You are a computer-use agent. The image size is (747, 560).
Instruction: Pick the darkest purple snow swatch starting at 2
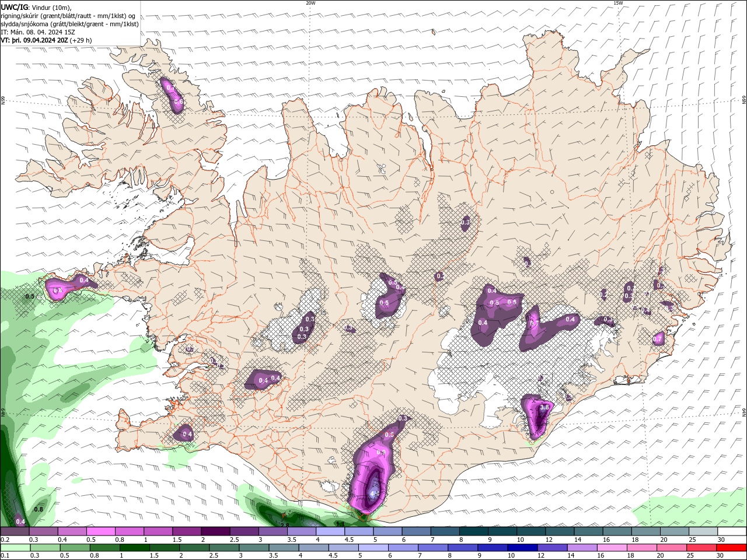pos(215,531)
